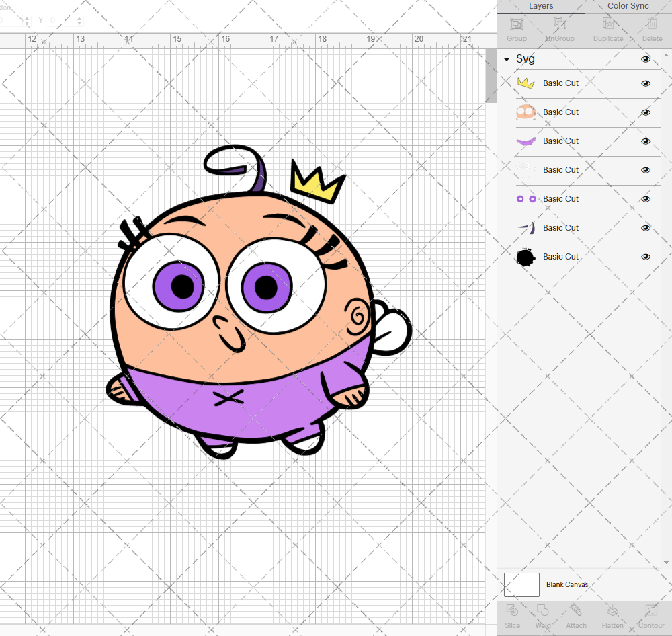672x636 pixels.
Task: Select the white eyes layer thumbnail
Action: pyautogui.click(x=526, y=170)
